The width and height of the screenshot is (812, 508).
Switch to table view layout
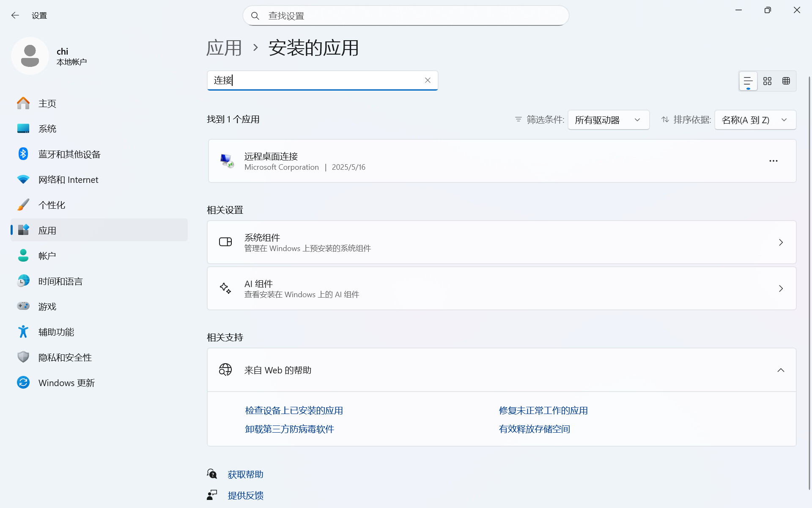(x=786, y=81)
